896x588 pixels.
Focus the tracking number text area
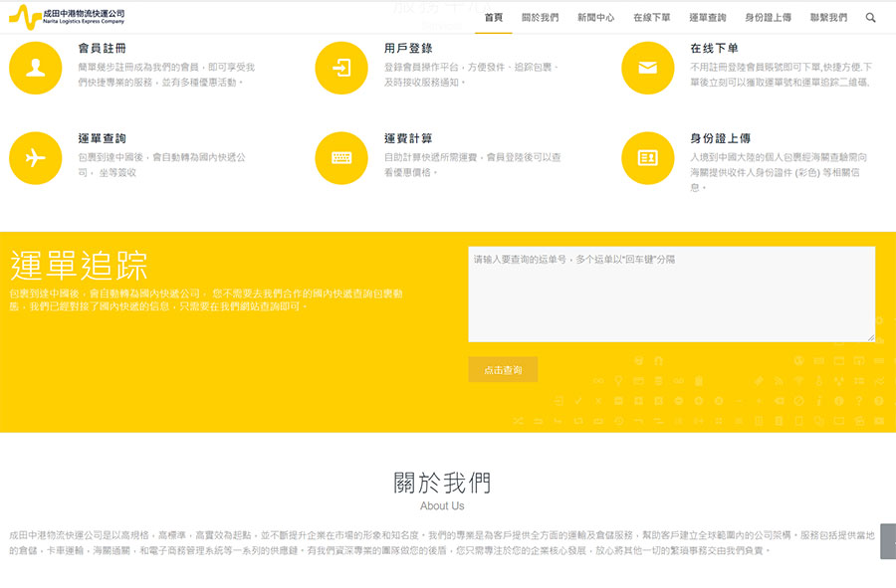(x=671, y=294)
